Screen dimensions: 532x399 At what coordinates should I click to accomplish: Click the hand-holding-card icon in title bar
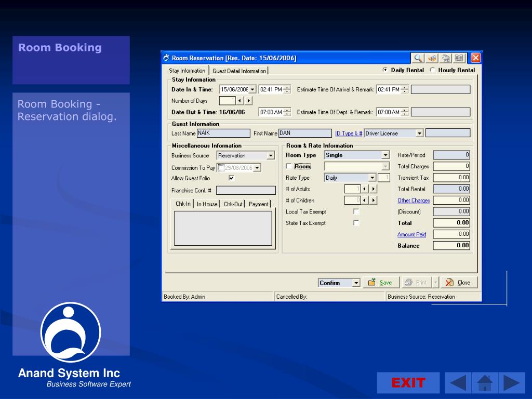[x=432, y=58]
